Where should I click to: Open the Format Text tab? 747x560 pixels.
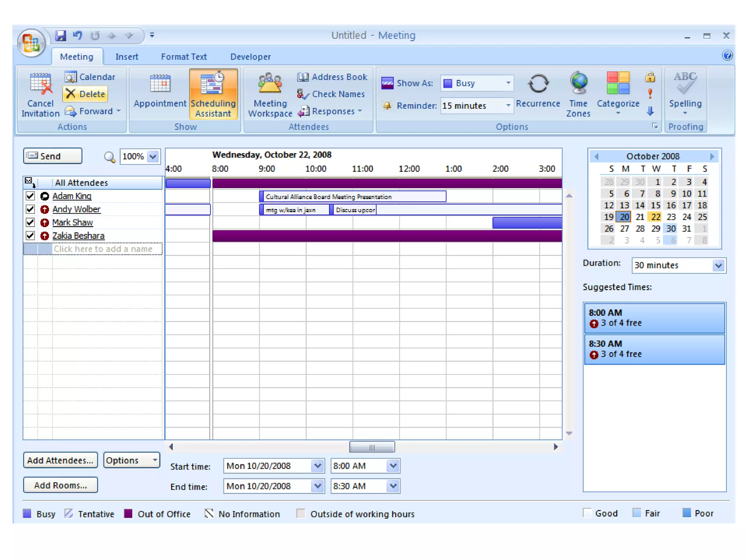[184, 57]
